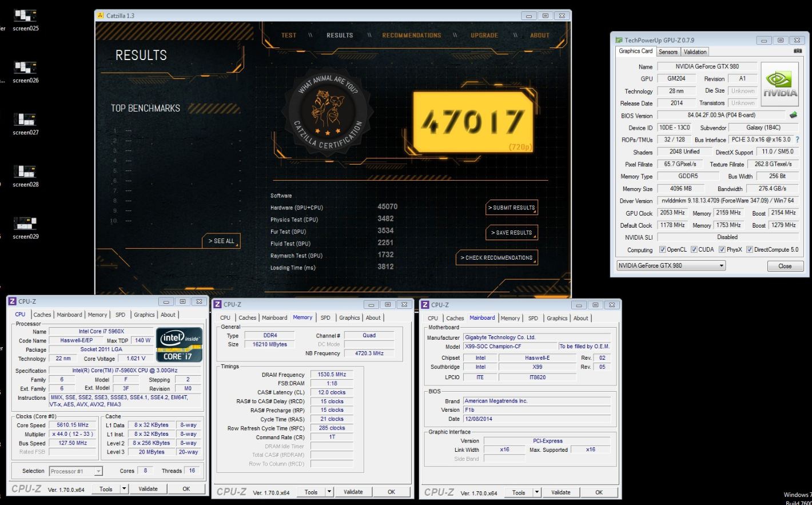Click the SUBMIT RESULTS button

pos(512,208)
